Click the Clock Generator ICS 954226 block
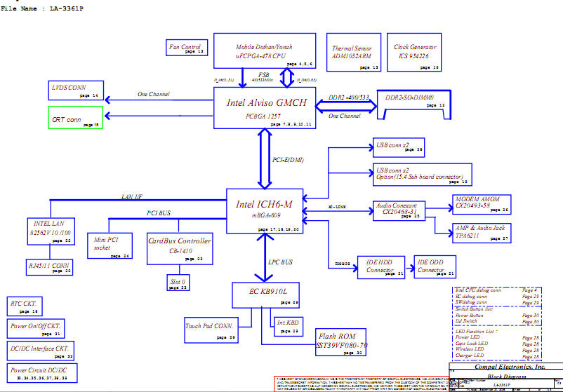Viewport: 563px width, 392px height. click(x=414, y=53)
